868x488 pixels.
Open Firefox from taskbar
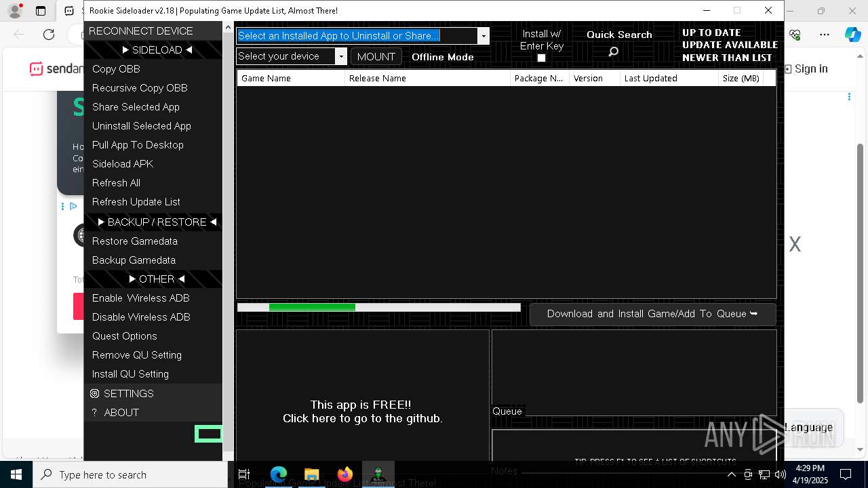click(x=344, y=474)
